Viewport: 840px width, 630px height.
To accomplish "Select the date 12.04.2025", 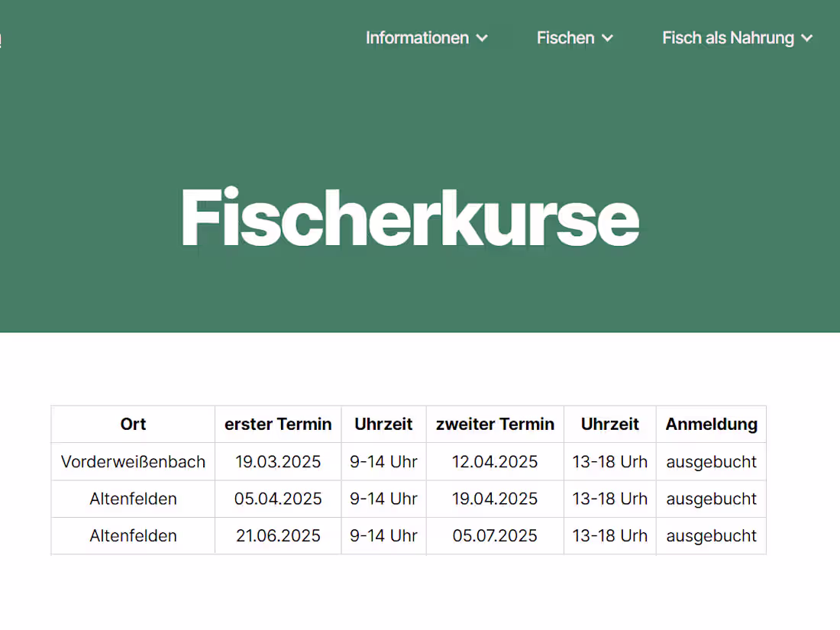I will coord(495,462).
